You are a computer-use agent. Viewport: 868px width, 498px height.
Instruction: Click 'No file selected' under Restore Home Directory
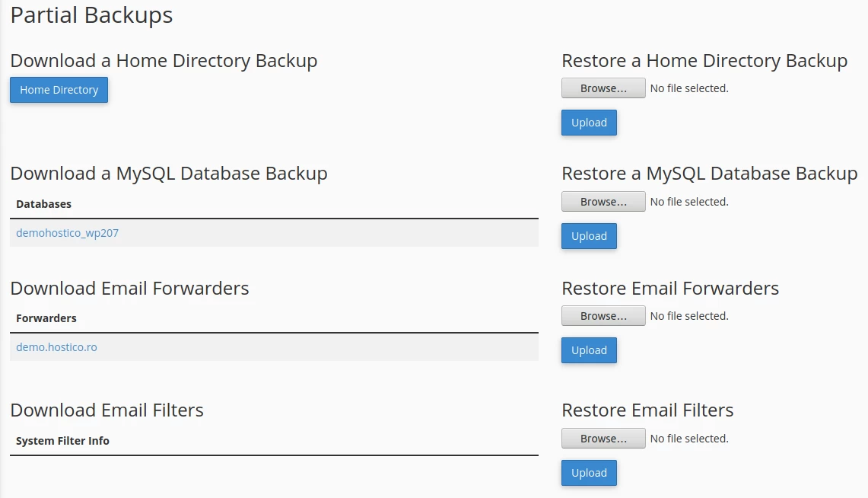coord(689,88)
